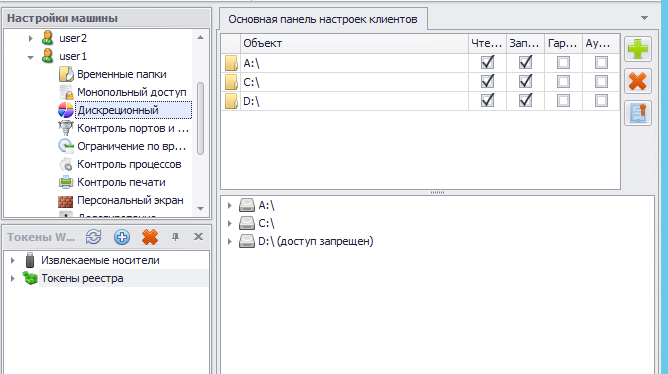668x374 pixels.
Task: Click the Контроль печати printer icon
Action: coord(66,182)
